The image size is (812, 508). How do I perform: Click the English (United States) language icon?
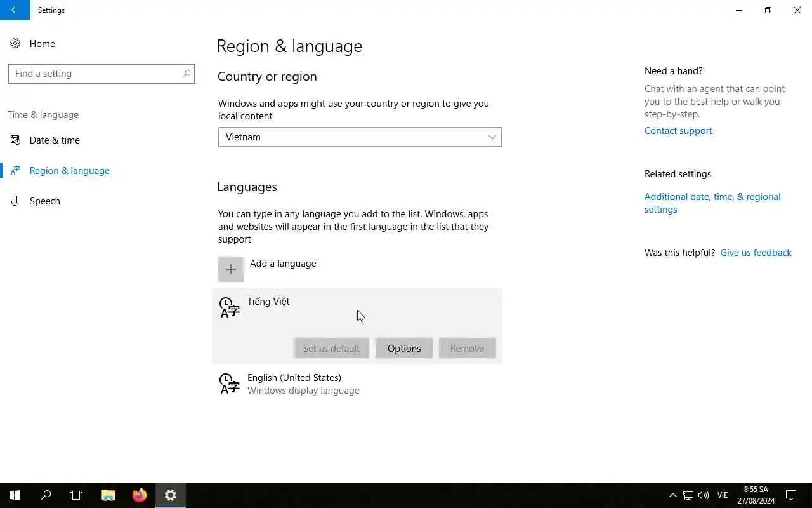click(x=229, y=384)
